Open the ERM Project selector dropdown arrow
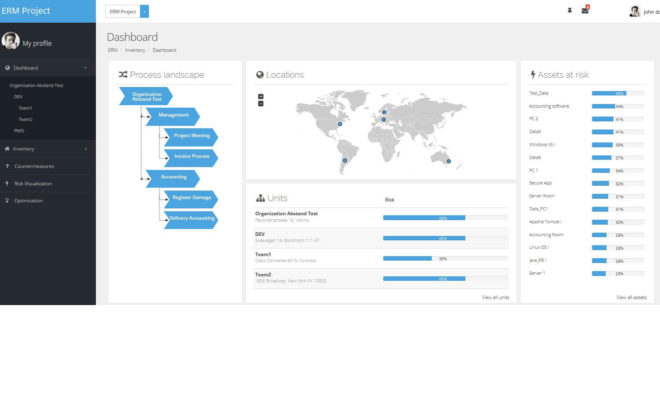This screenshot has width=660, height=420. [x=144, y=11]
